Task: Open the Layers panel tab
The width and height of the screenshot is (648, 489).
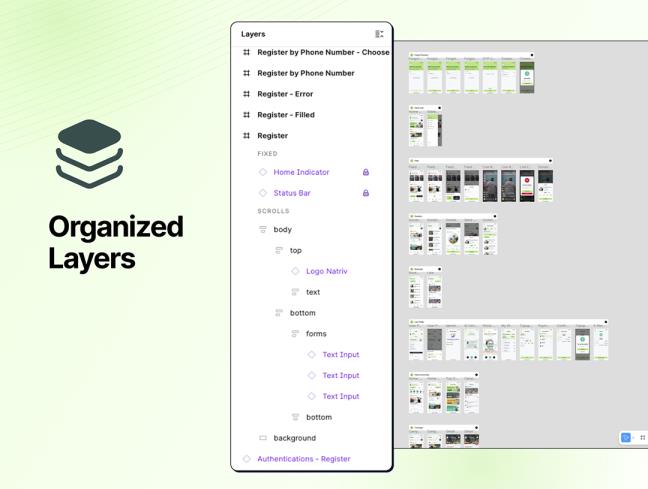Action: pos(253,34)
